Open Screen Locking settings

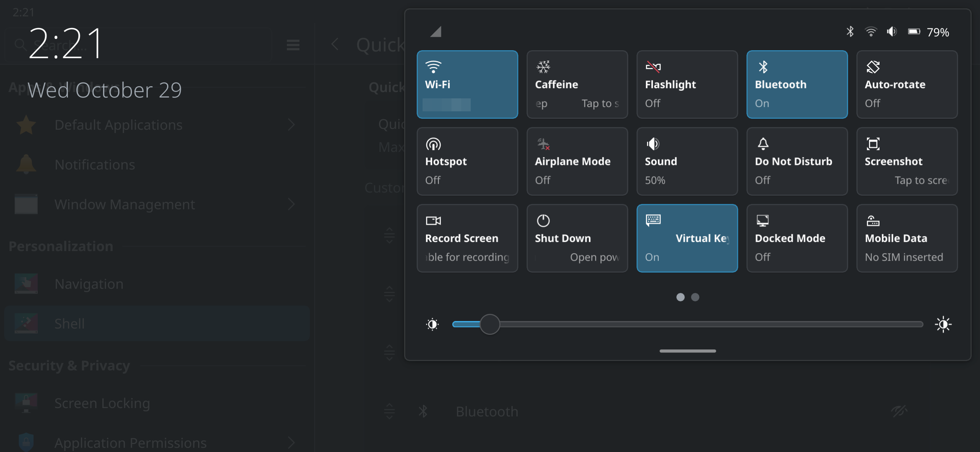tap(102, 403)
